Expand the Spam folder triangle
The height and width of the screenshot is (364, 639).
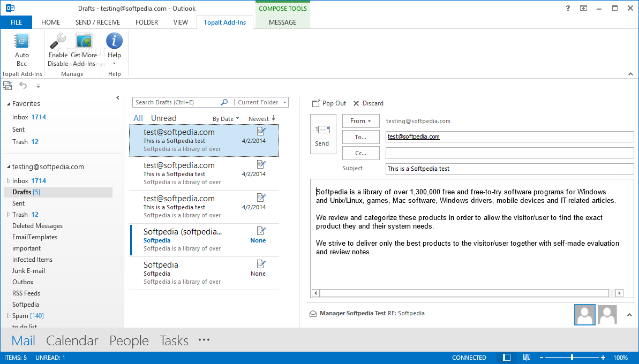[9, 315]
